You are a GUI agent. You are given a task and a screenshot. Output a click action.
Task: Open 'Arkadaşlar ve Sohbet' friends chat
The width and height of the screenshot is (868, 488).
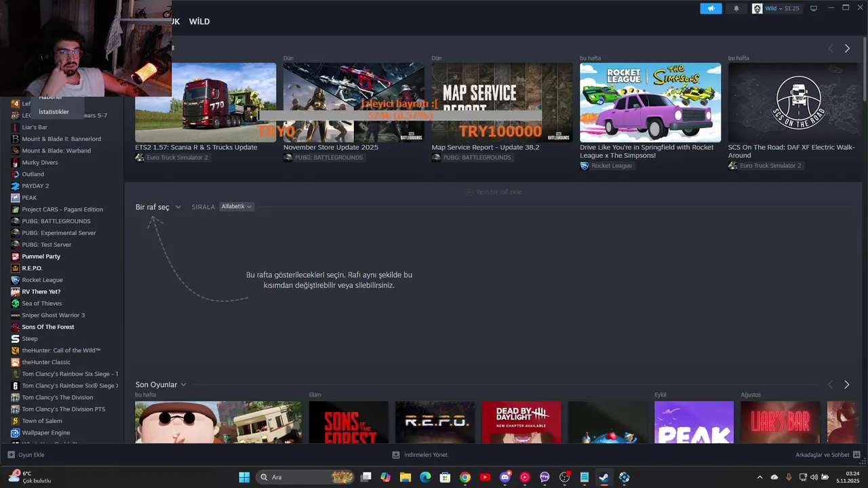click(828, 455)
